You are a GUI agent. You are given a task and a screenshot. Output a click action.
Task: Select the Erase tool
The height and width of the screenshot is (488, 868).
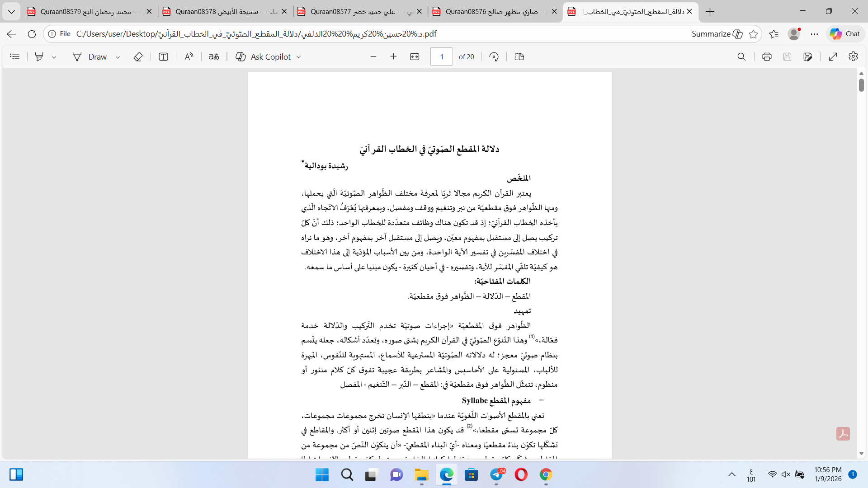click(x=138, y=56)
